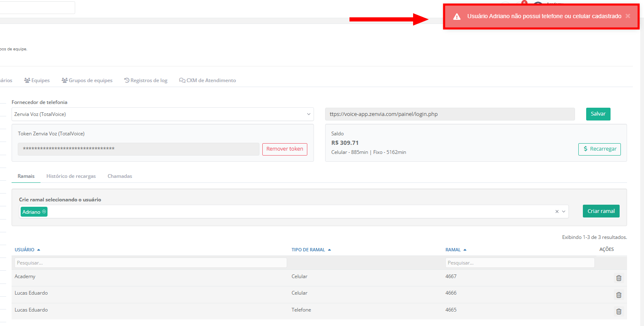
Task: Open the Chamadas tab
Action: pyautogui.click(x=120, y=176)
